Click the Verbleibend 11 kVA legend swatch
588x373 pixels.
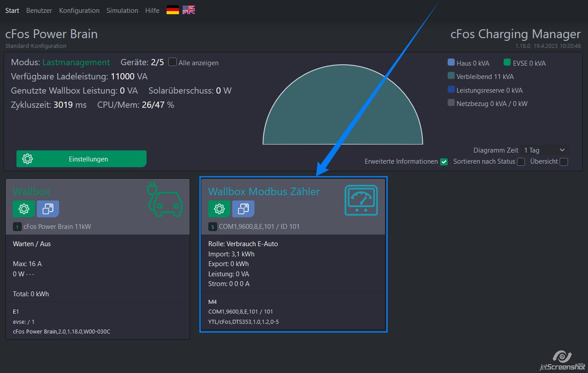click(x=451, y=76)
